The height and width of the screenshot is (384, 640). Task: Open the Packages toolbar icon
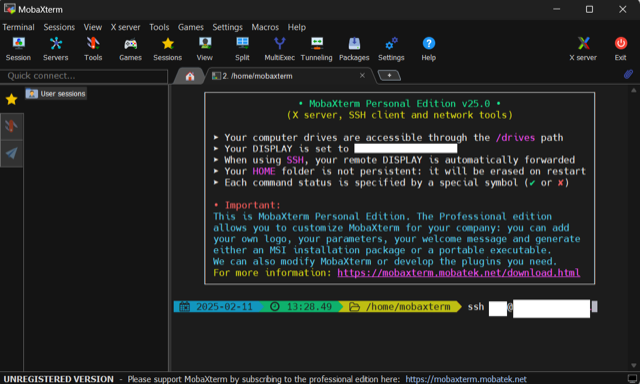point(354,49)
